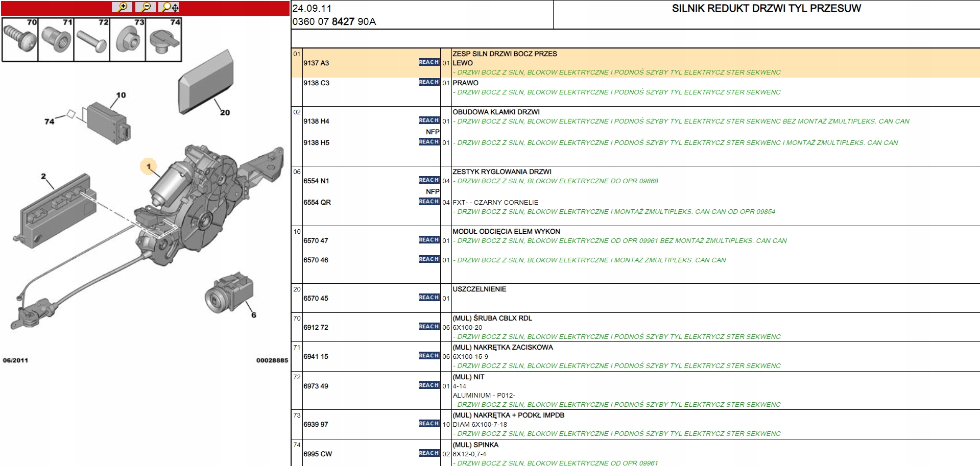Select part number 9137 A3
Screen dimensions: 980x466
(316, 63)
